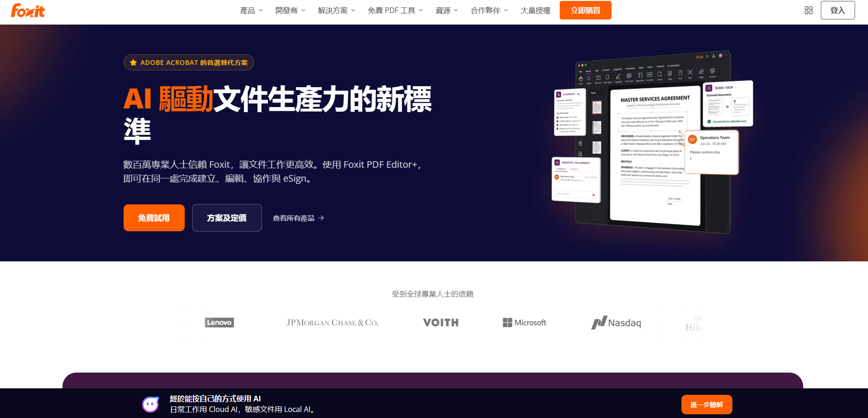Open 方案及定價 pricing button
The height and width of the screenshot is (418, 868).
[x=227, y=218]
